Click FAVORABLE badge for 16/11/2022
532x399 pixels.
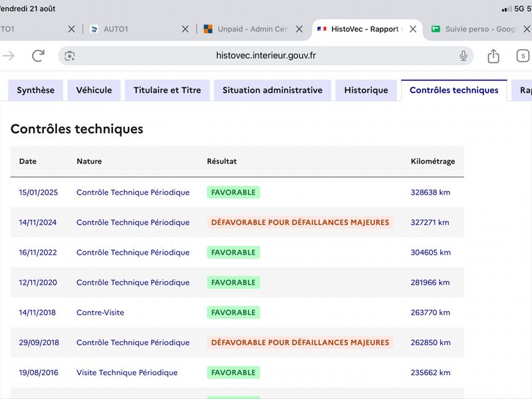coord(233,253)
